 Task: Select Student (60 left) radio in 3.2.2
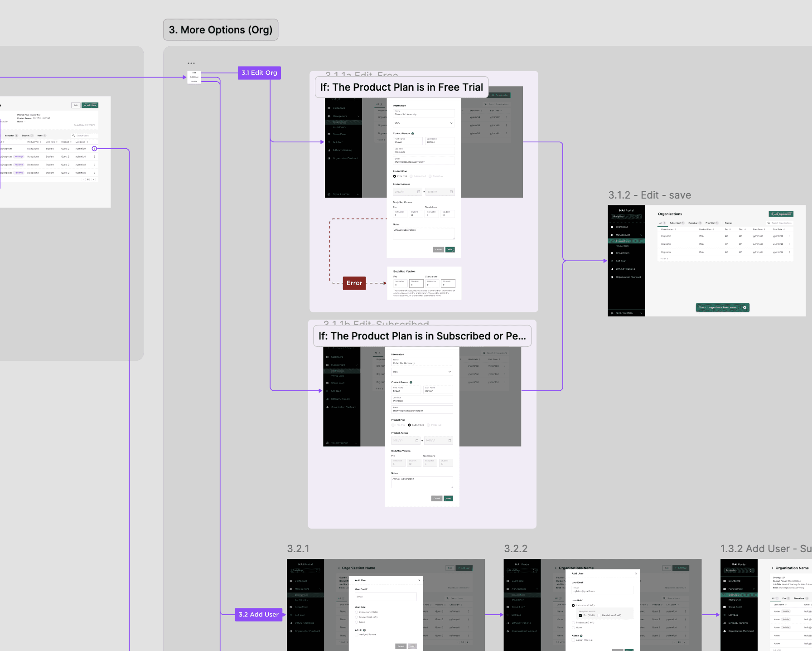coord(573,623)
